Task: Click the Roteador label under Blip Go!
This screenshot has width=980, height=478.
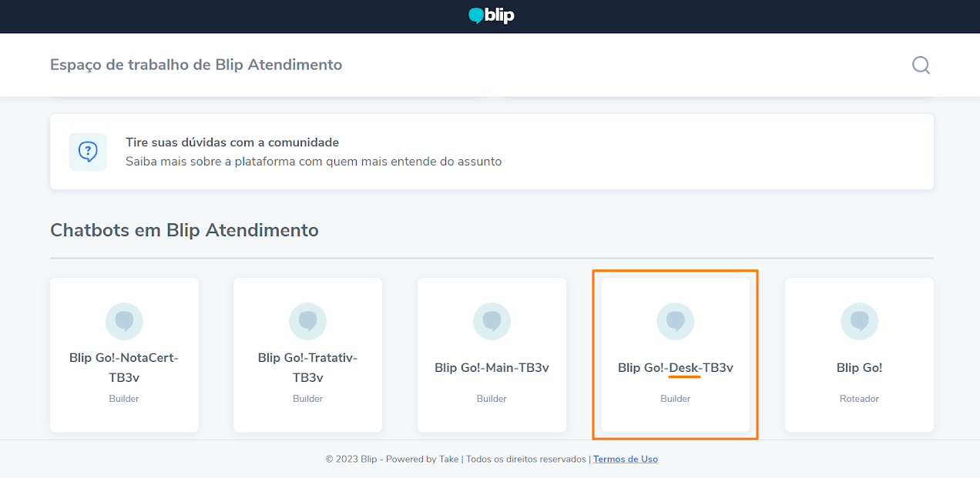Action: [x=859, y=399]
